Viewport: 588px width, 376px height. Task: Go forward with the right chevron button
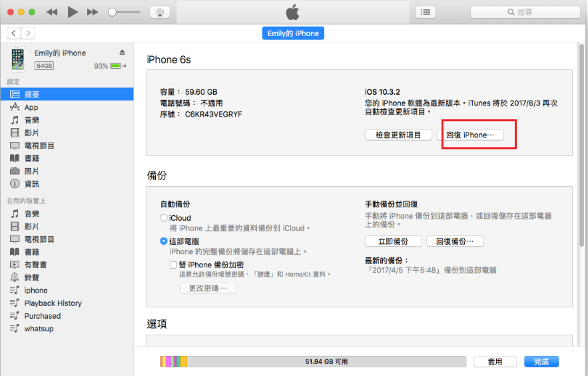click(x=28, y=33)
